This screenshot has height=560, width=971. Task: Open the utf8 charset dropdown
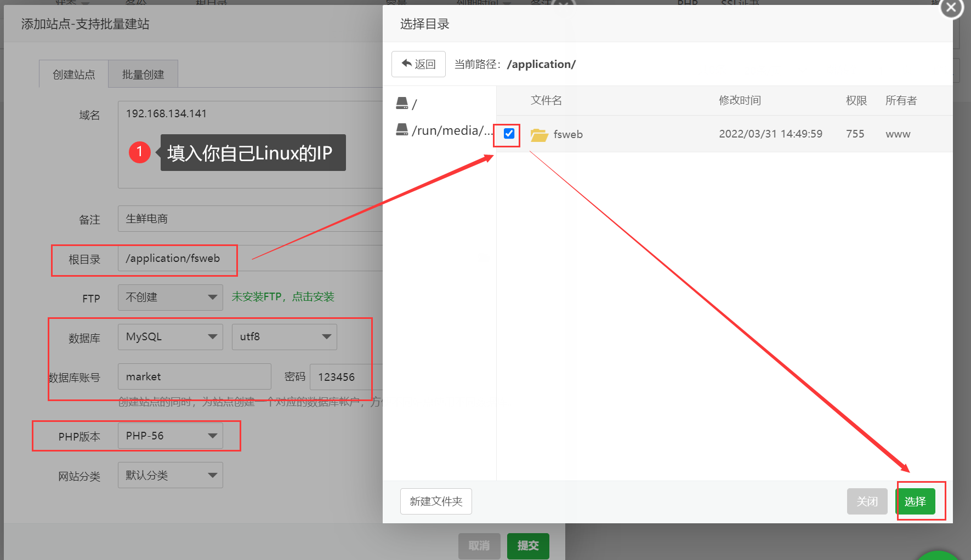pos(284,337)
